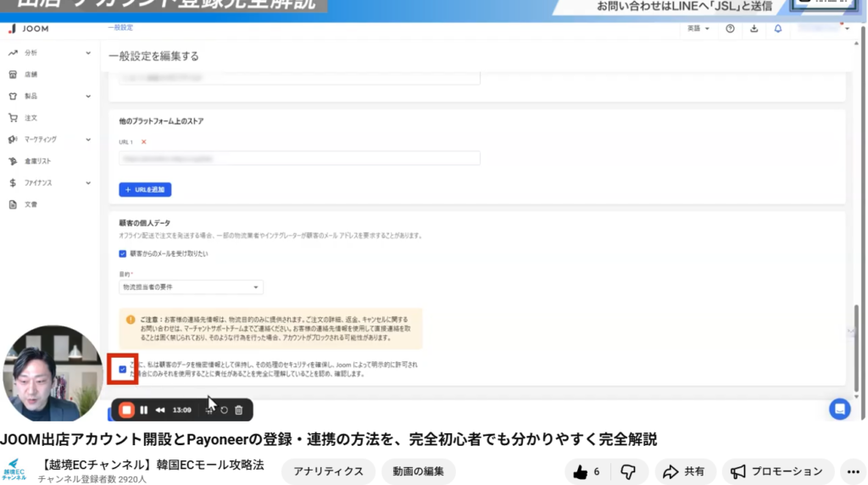
Task: Expand the マーケティング sidebar section
Action: pyautogui.click(x=88, y=139)
